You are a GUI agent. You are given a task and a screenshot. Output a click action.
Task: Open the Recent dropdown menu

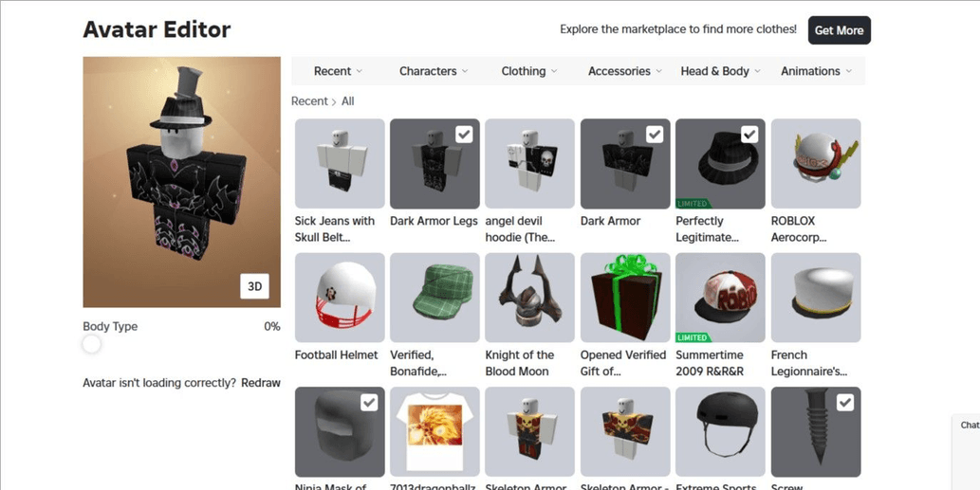338,71
